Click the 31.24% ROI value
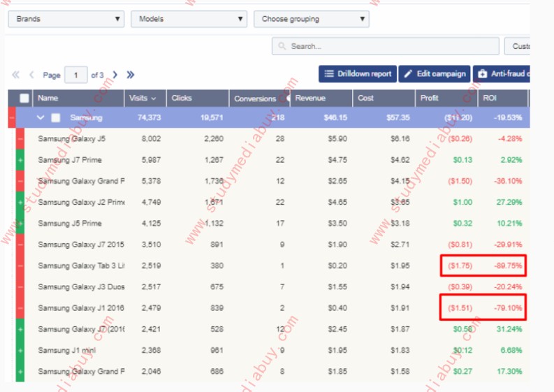Viewport: 554px width, 392px height. [x=509, y=329]
